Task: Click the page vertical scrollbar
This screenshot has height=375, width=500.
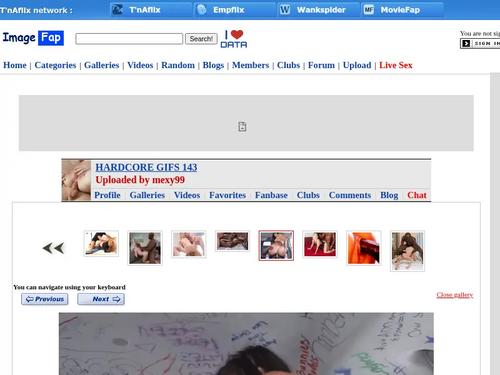Action: pos(495,223)
